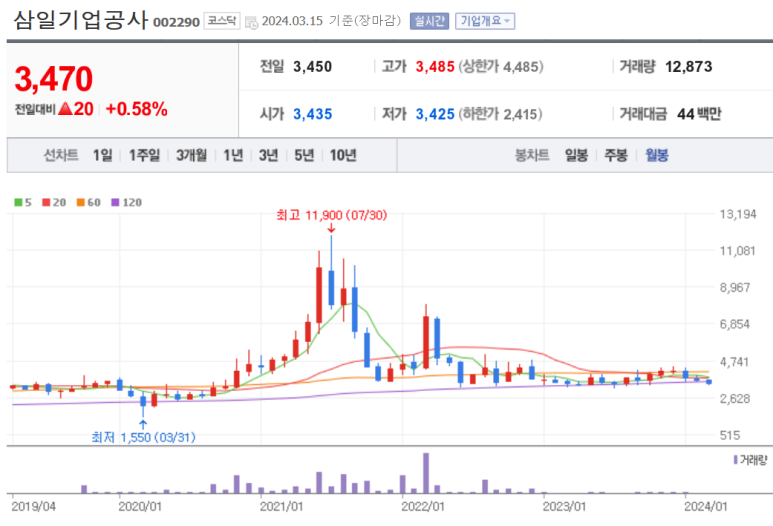The image size is (773, 526).
Task: Click the green 5 moving average legend swatch
Action: click(x=18, y=203)
